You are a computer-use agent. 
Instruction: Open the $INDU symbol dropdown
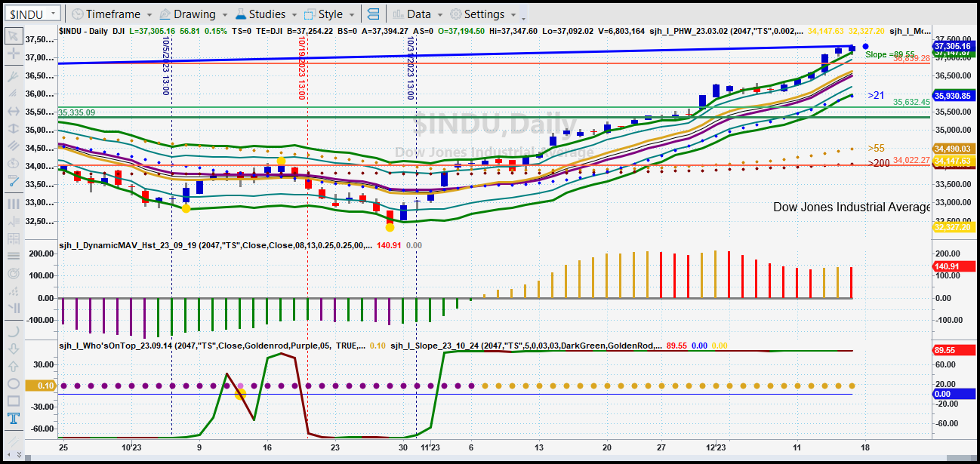(52, 14)
